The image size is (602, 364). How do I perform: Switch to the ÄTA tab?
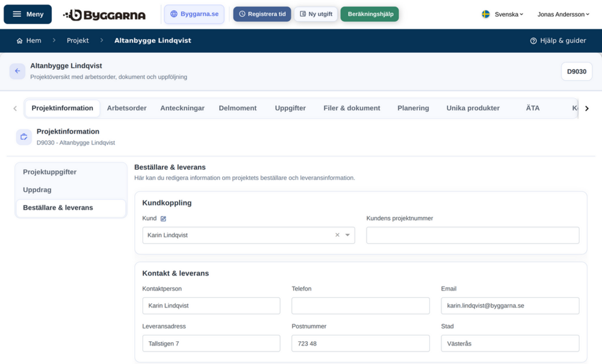tap(533, 108)
